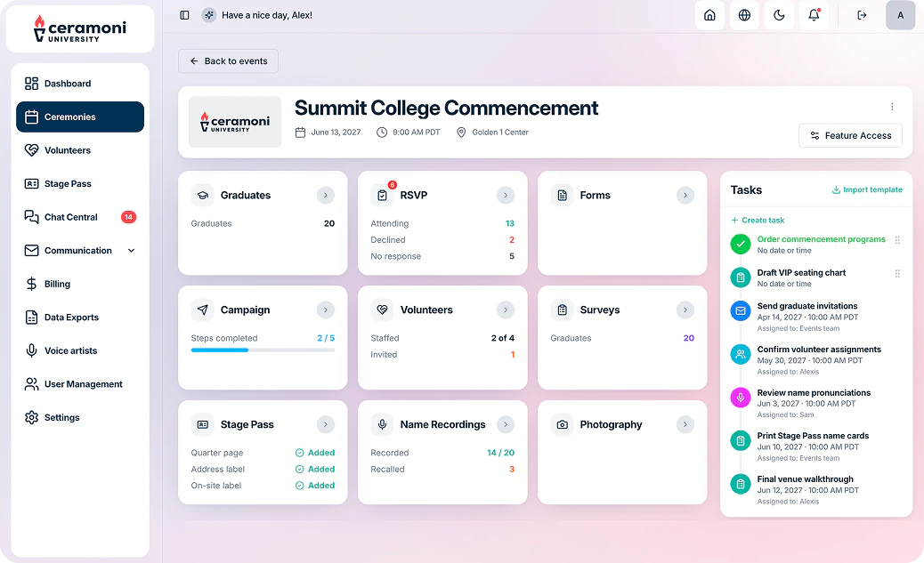The image size is (924, 563).
Task: Click Review name pronunciations mic icon
Action: pos(740,398)
